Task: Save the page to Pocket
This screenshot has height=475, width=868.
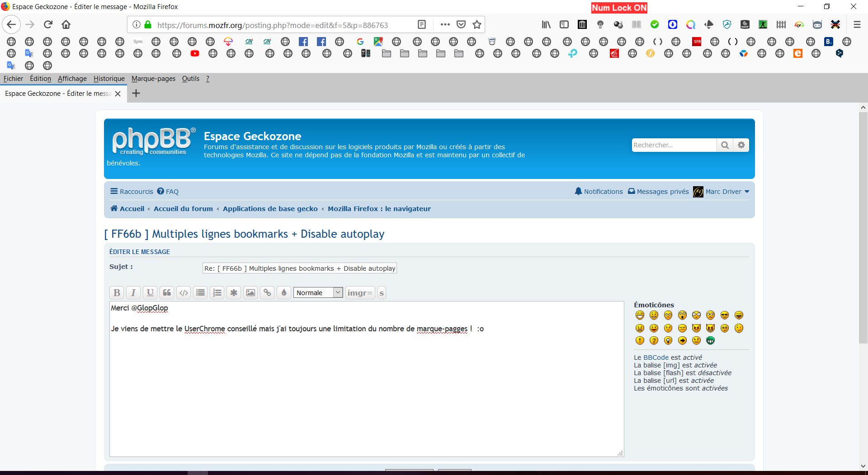Action: (x=461, y=24)
